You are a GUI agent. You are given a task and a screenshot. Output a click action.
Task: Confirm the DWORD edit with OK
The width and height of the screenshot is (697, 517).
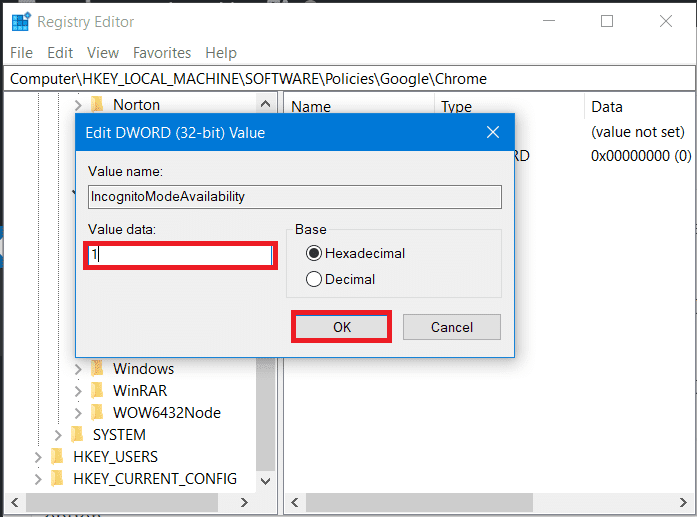[x=341, y=327]
